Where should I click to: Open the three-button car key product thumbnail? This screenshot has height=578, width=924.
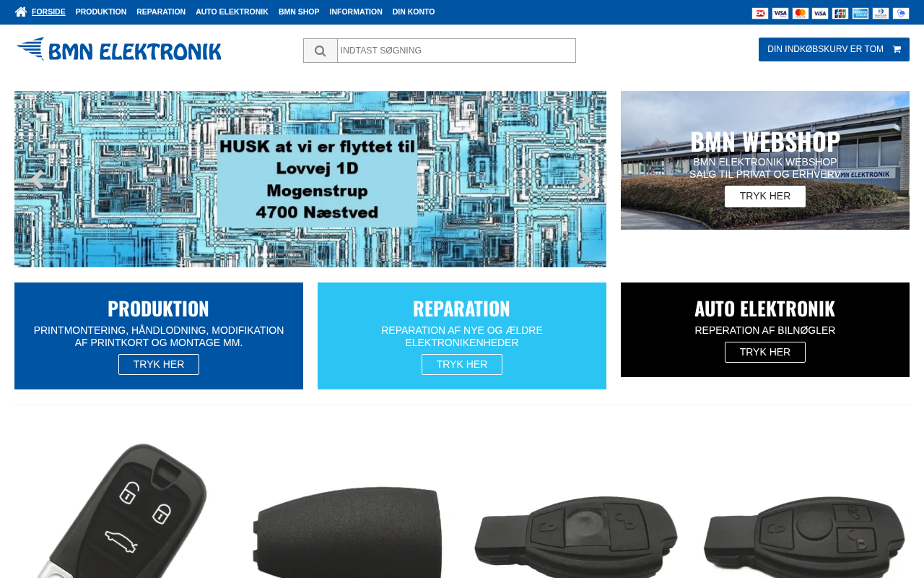(119, 509)
